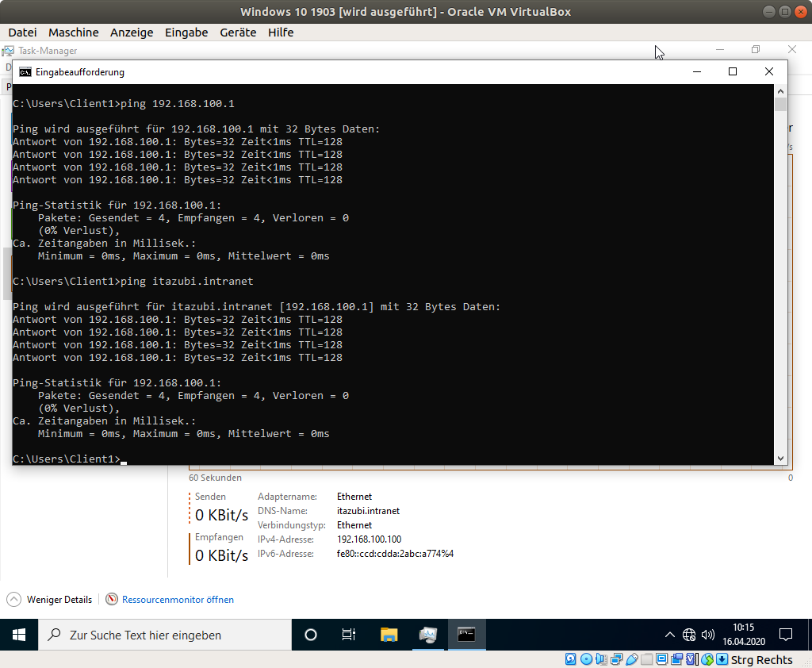
Task: Click the network globe tray icon
Action: point(689,635)
